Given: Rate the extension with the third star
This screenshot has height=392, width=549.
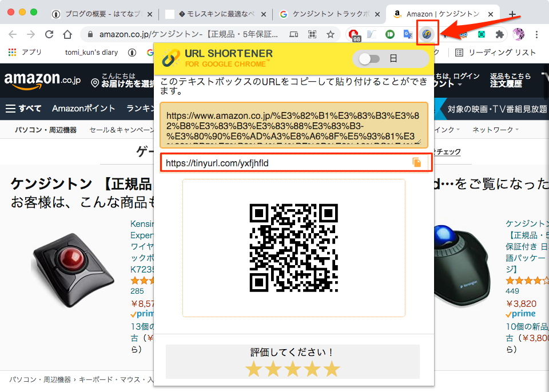Looking at the screenshot, I should tap(293, 369).
